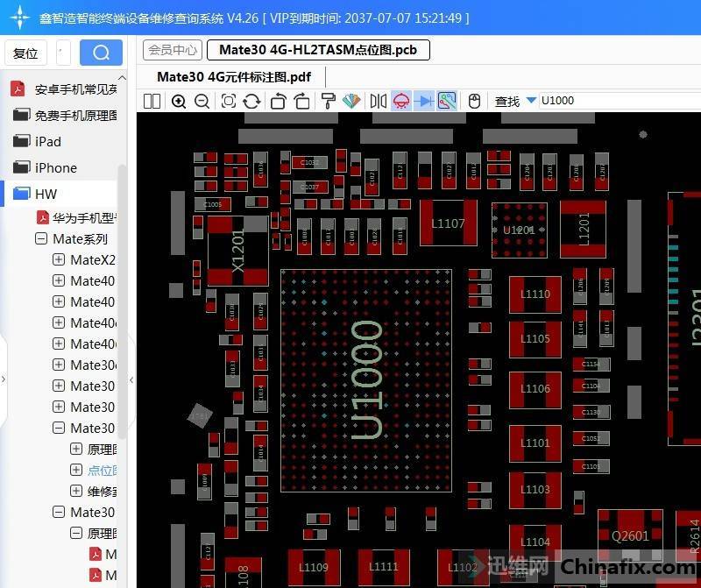
Task: Toggle the blue diode arrow icon
Action: pyautogui.click(x=424, y=102)
